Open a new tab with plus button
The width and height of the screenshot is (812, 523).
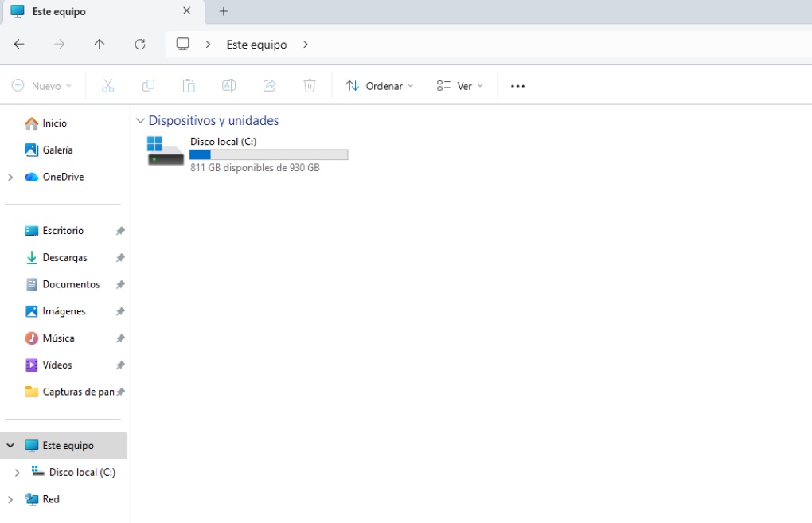pyautogui.click(x=224, y=11)
